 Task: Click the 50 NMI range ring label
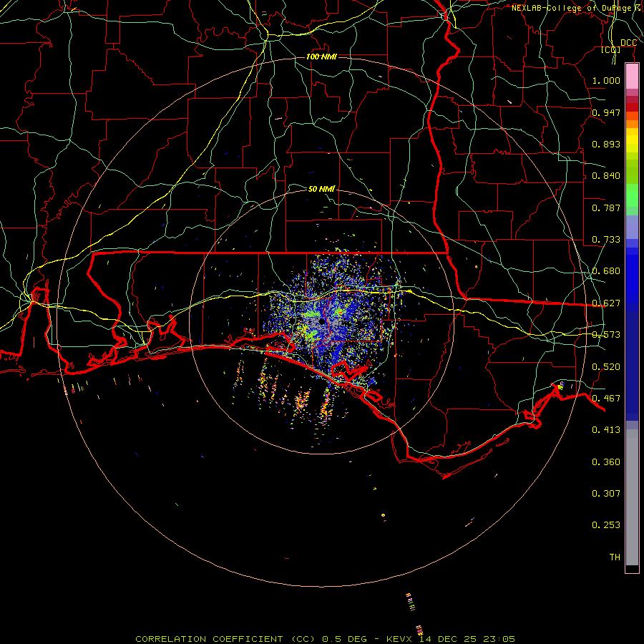click(321, 189)
